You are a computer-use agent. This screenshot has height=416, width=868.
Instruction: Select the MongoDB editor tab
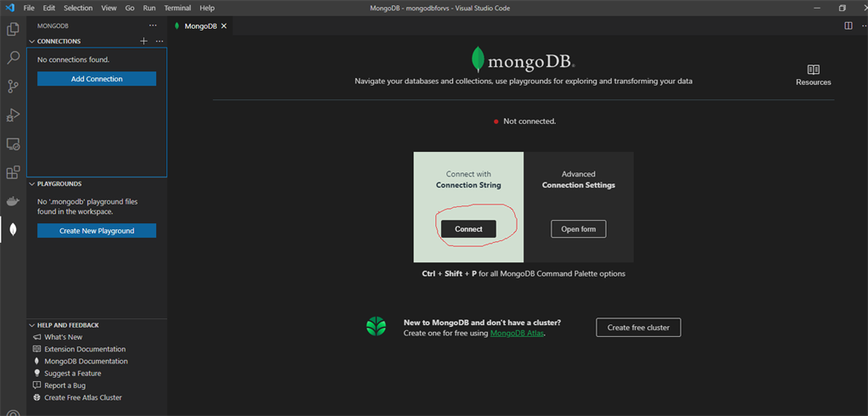point(201,26)
